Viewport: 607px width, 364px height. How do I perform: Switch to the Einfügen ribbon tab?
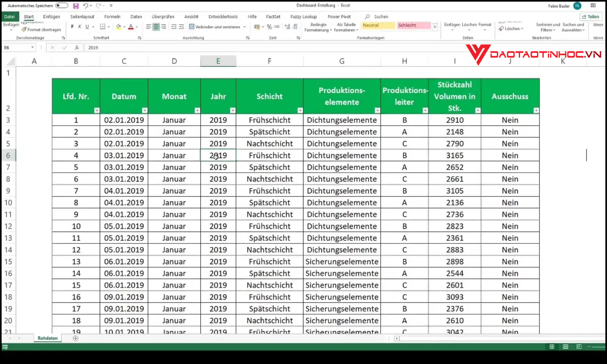51,17
